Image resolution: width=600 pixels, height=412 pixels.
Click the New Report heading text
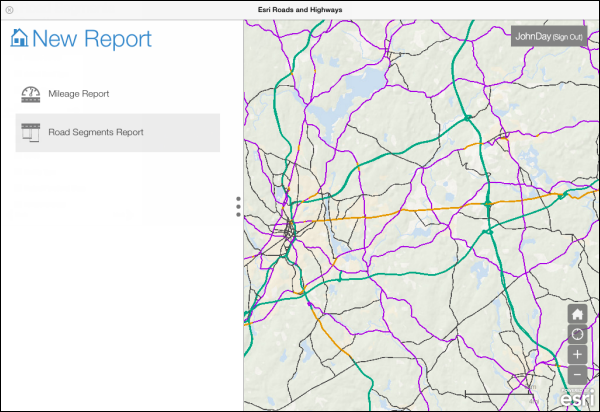pyautogui.click(x=92, y=39)
